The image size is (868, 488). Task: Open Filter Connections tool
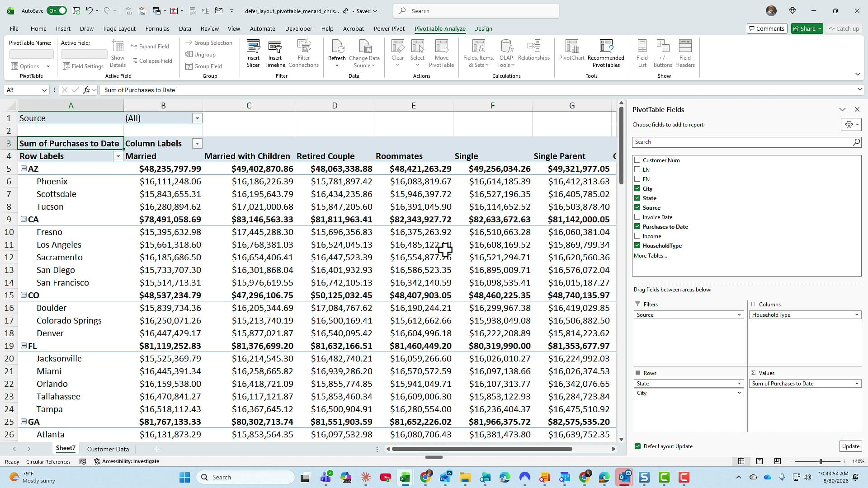click(304, 53)
